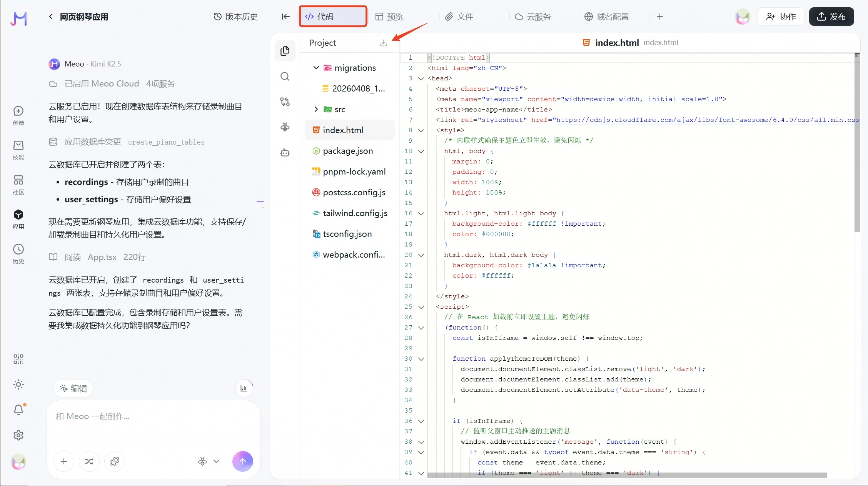The image size is (868, 486).
Task: Fold the html.dark rule at line 20
Action: [x=421, y=255]
